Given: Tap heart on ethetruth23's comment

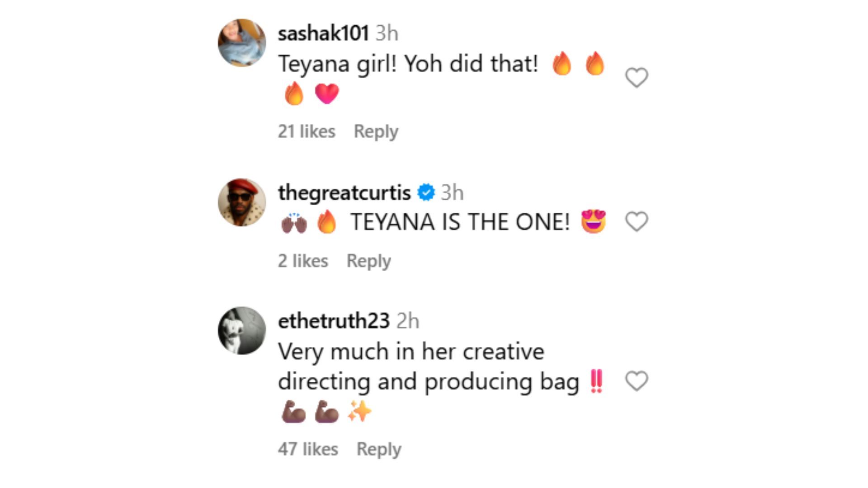Looking at the screenshot, I should [637, 381].
